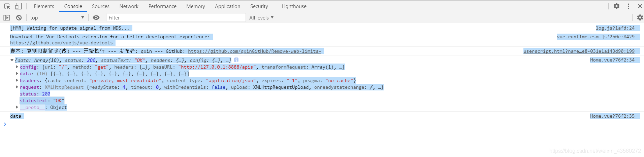Open the top context dropdown
The height and width of the screenshot is (157, 644).
coord(57,17)
